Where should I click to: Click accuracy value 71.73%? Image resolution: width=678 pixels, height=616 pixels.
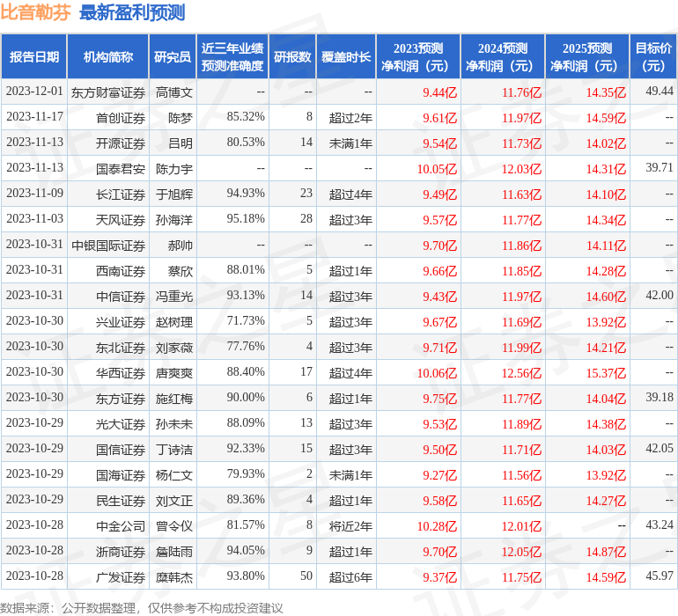(x=246, y=320)
